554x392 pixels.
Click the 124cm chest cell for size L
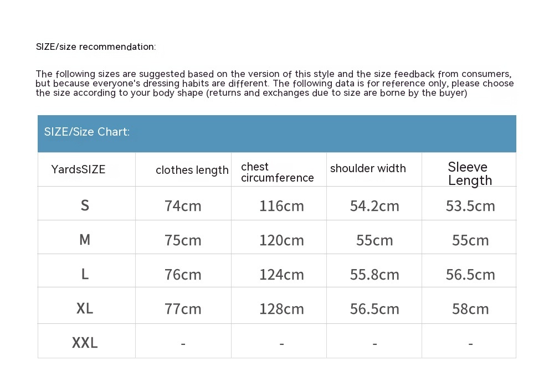[281, 275]
